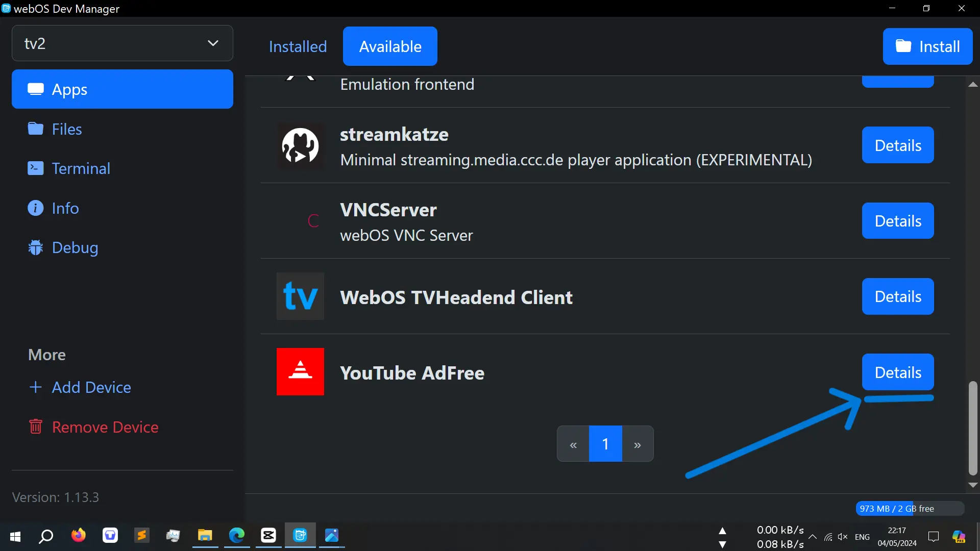The height and width of the screenshot is (551, 980).
Task: Click the Add Device link
Action: [x=80, y=387]
